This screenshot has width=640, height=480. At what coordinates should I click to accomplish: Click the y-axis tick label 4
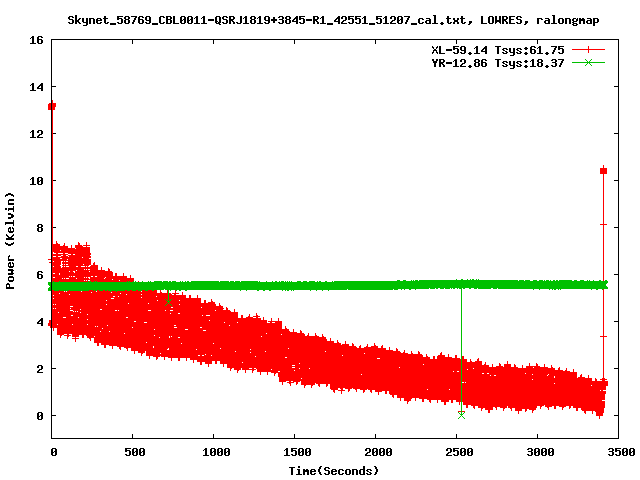click(x=40, y=322)
